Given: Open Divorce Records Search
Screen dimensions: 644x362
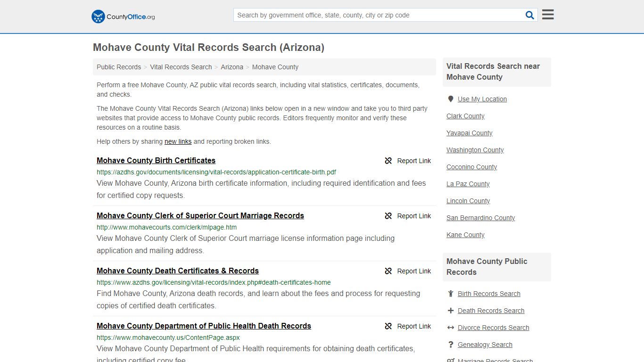Looking at the screenshot, I should pyautogui.click(x=493, y=328).
